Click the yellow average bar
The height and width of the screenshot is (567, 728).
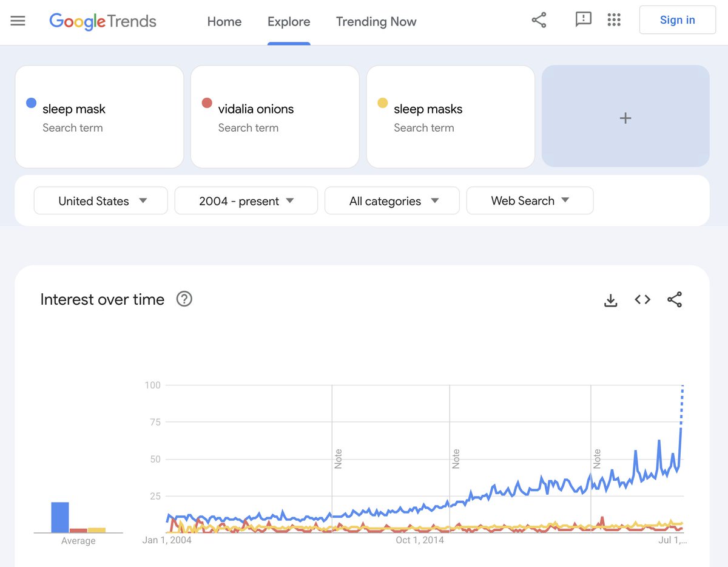(96, 530)
